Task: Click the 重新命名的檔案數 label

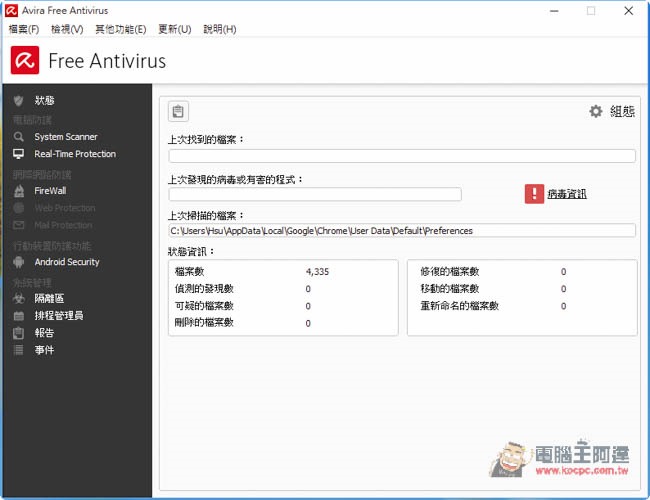Action: click(459, 306)
